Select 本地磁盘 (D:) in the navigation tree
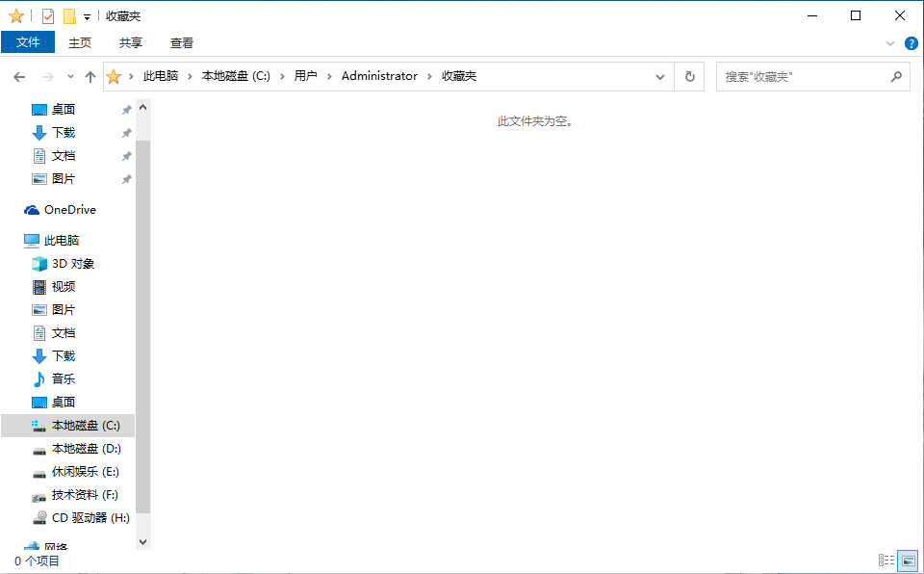This screenshot has height=574, width=924. [86, 449]
